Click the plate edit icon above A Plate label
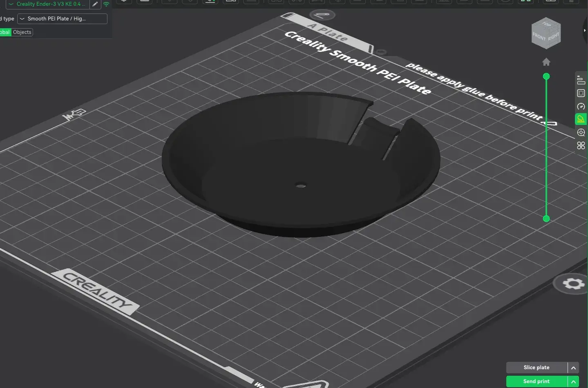The height and width of the screenshot is (388, 588). point(322,16)
